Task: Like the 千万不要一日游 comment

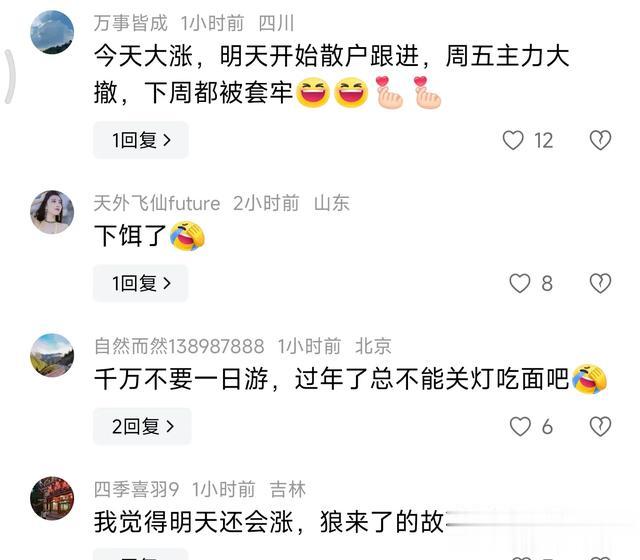Action: [x=520, y=426]
